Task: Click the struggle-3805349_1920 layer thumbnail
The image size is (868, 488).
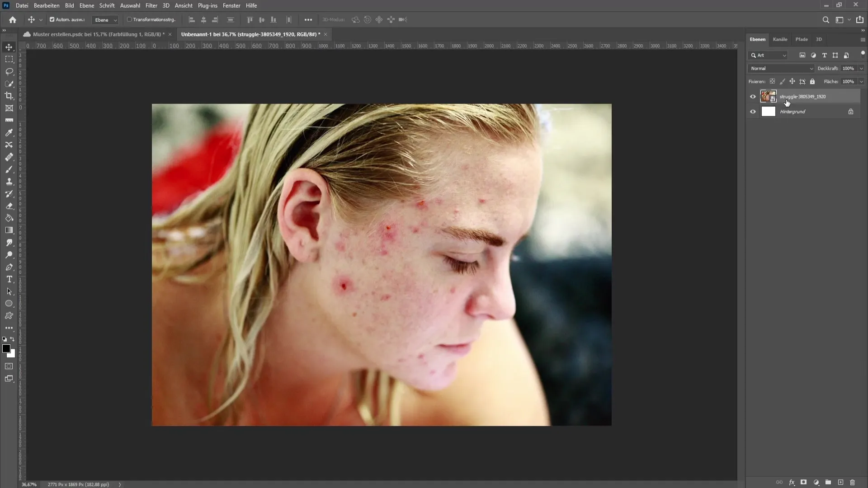Action: [x=767, y=96]
